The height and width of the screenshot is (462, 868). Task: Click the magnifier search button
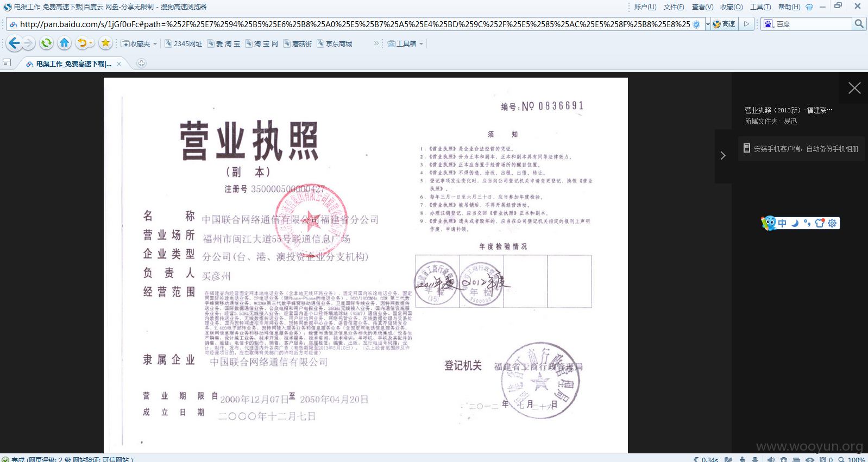pos(859,24)
